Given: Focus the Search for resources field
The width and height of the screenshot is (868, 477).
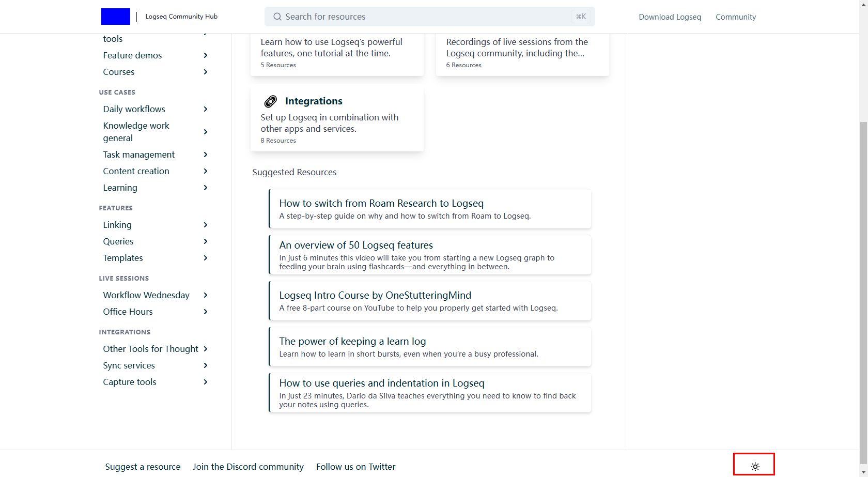Looking at the screenshot, I should point(424,17).
